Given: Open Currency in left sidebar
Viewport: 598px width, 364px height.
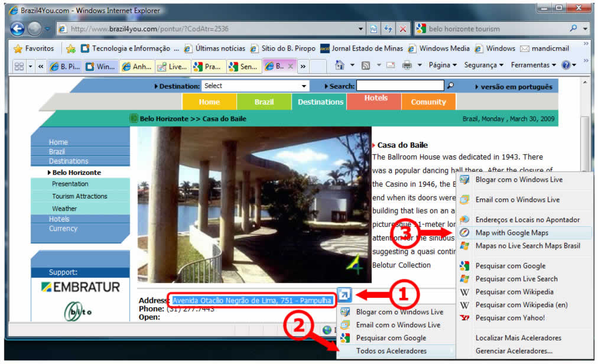Looking at the screenshot, I should tap(63, 229).
